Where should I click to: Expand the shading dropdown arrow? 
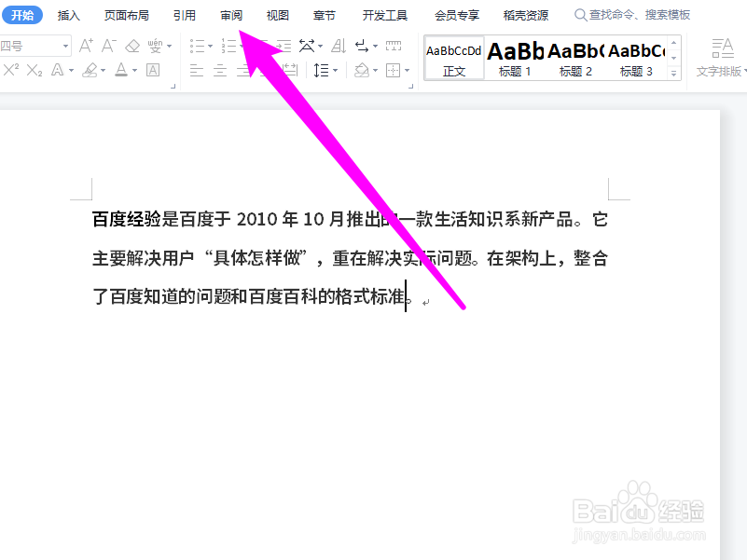point(376,71)
